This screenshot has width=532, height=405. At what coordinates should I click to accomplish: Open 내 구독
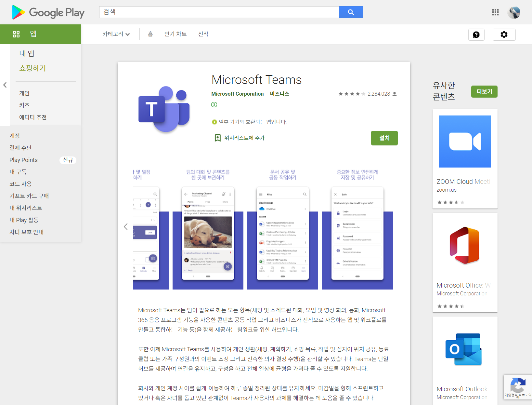[x=18, y=172]
